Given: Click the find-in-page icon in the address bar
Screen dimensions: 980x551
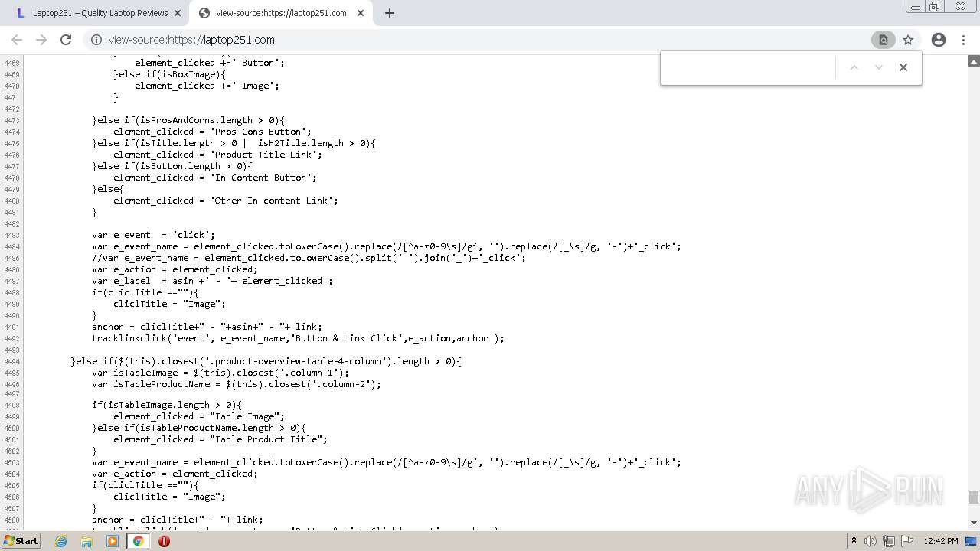Looking at the screenshot, I should tap(883, 40).
